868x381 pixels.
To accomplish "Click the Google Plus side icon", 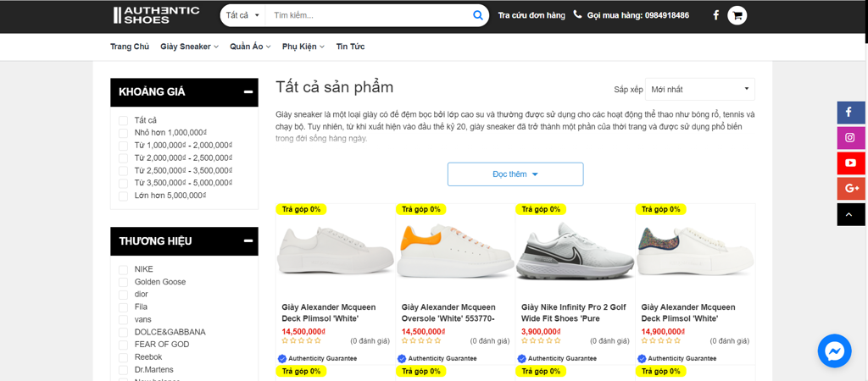I will pyautogui.click(x=850, y=188).
